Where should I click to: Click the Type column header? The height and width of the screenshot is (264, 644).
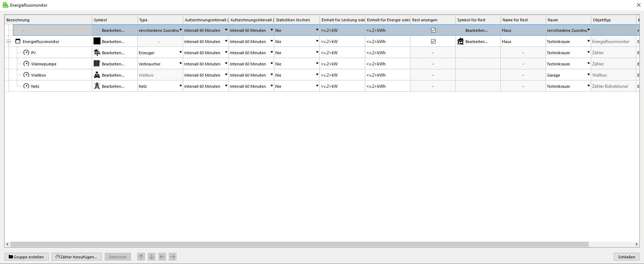[x=160, y=20]
